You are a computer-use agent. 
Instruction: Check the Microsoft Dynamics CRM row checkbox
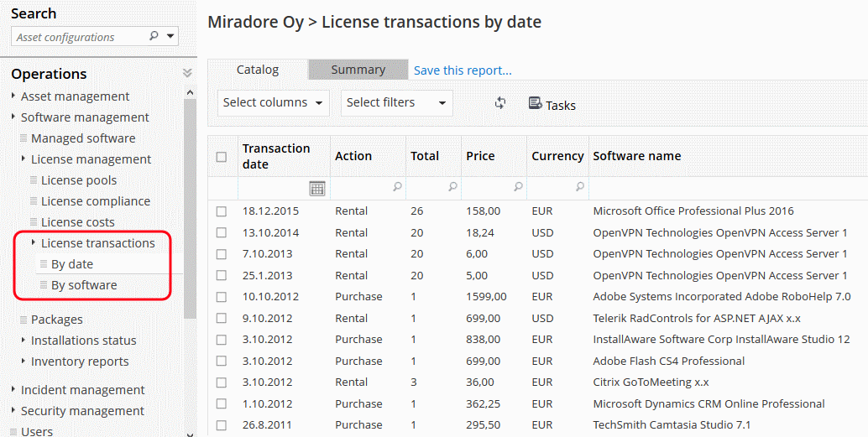click(222, 403)
